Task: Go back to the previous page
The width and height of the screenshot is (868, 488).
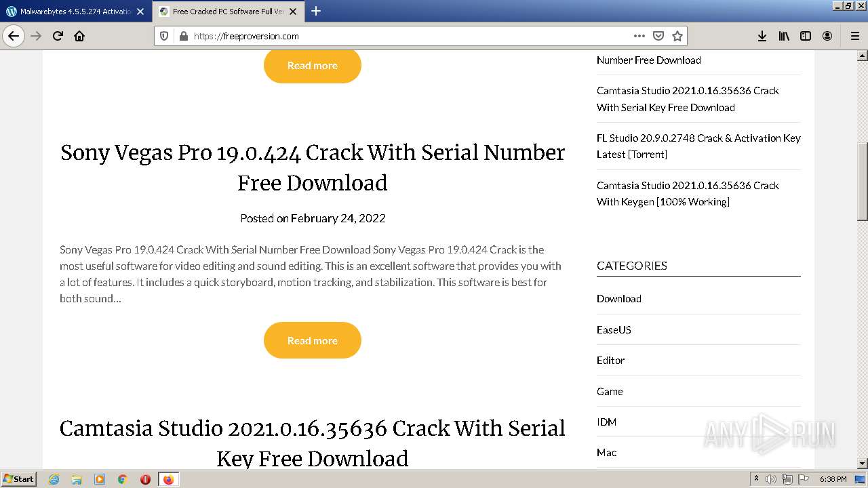Action: pos(14,36)
